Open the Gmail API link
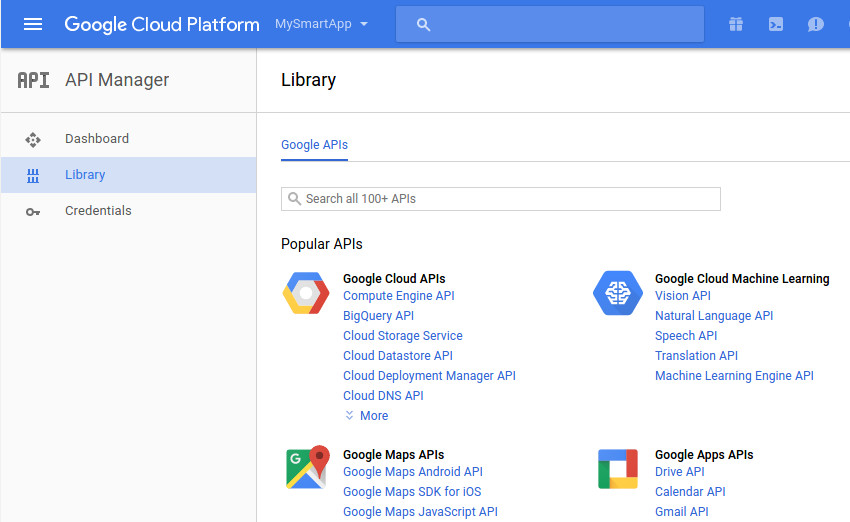This screenshot has width=850, height=522. [681, 512]
